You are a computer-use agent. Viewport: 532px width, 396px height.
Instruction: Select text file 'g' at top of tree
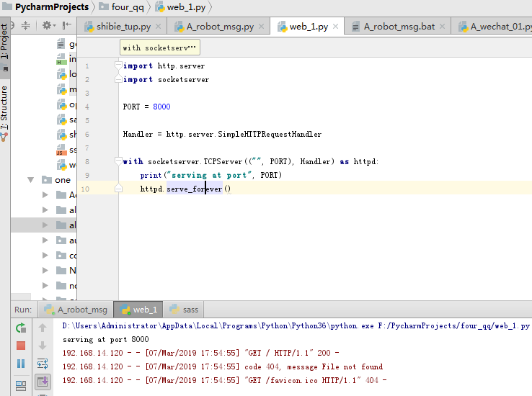tap(66, 44)
